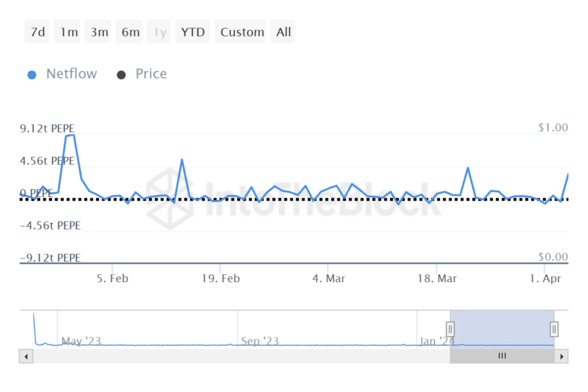Click the blue Netflow legend dot
This screenshot has height=392, width=588.
pos(32,75)
